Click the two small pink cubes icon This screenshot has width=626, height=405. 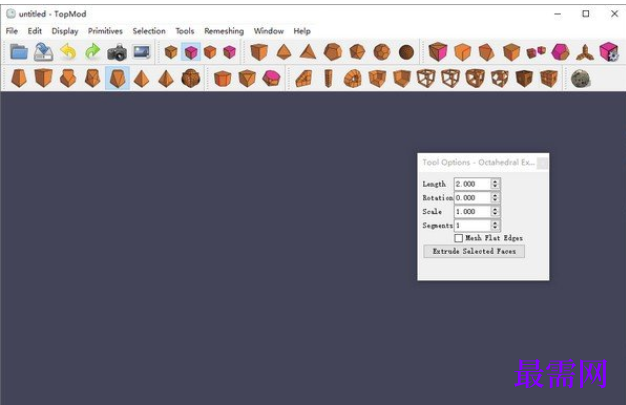[x=536, y=52]
